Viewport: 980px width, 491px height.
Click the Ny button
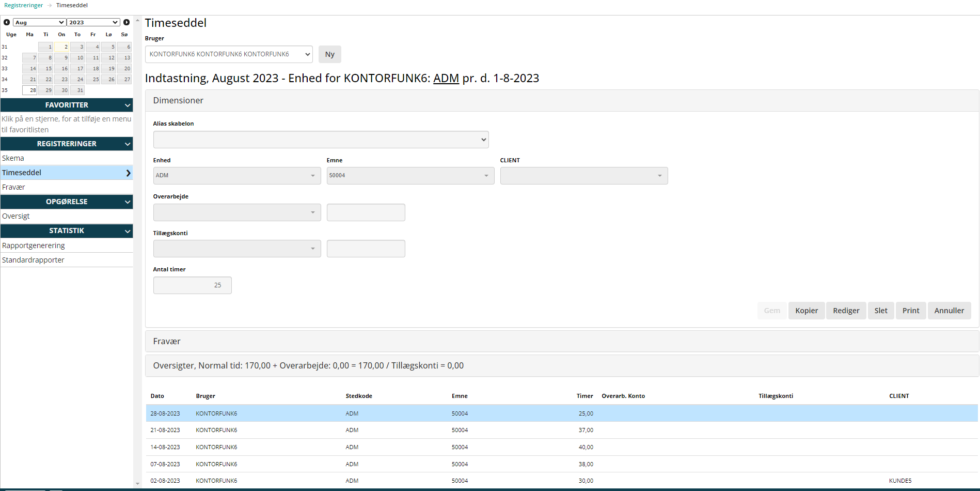coord(329,54)
